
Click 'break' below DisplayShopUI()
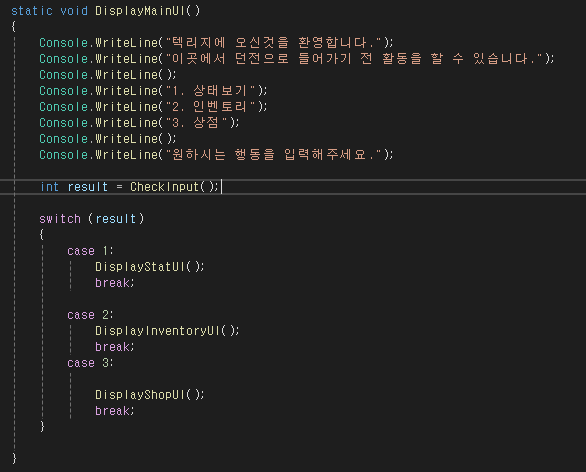[x=112, y=411]
